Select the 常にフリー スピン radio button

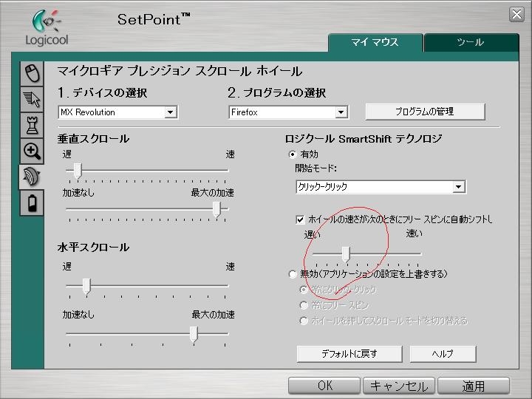304,305
